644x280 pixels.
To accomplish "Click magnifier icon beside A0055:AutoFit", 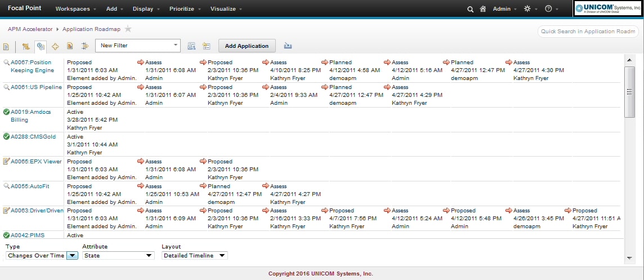I will click(x=6, y=186).
